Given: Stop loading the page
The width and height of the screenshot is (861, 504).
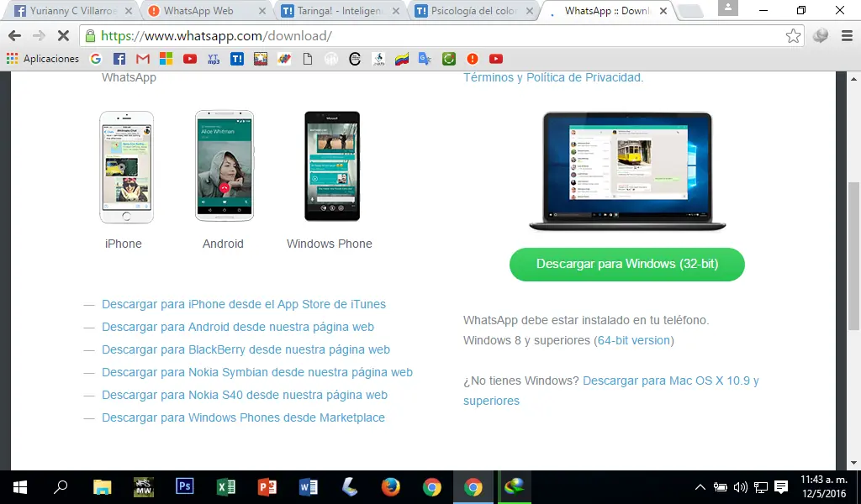Looking at the screenshot, I should pos(63,35).
